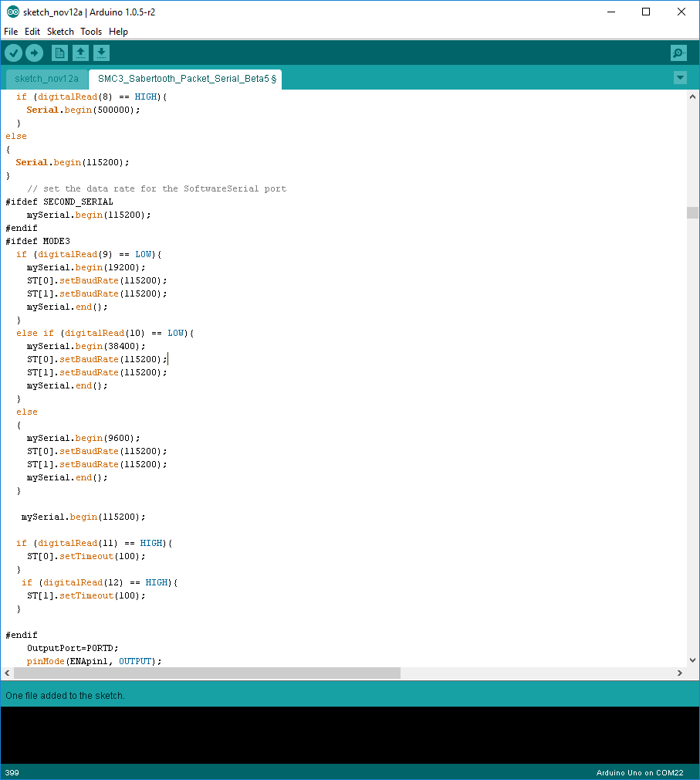Open the Edit menu
The height and width of the screenshot is (780, 700).
pyautogui.click(x=32, y=32)
